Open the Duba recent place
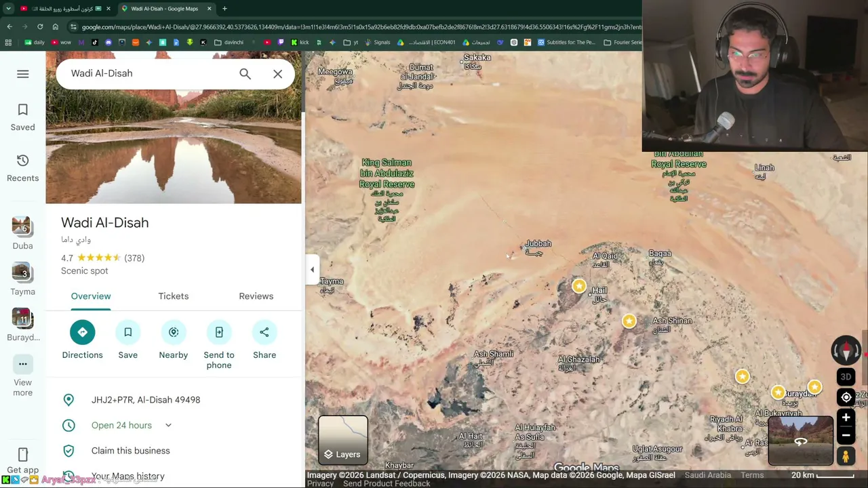Viewport: 868px width, 488px height. pyautogui.click(x=22, y=233)
